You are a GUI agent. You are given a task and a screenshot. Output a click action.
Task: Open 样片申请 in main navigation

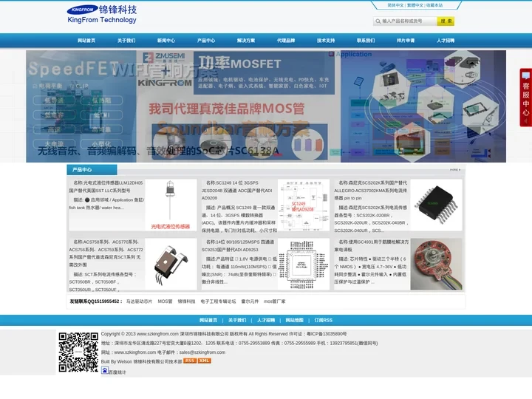pyautogui.click(x=406, y=41)
